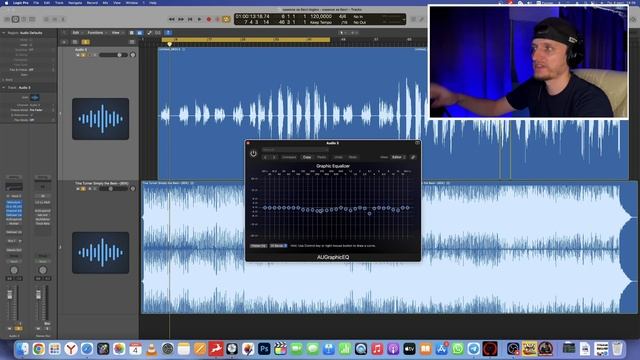Open the Editors pane button
Image resolution: width=640 pixels, height=360 pixels.
tap(63, 19)
